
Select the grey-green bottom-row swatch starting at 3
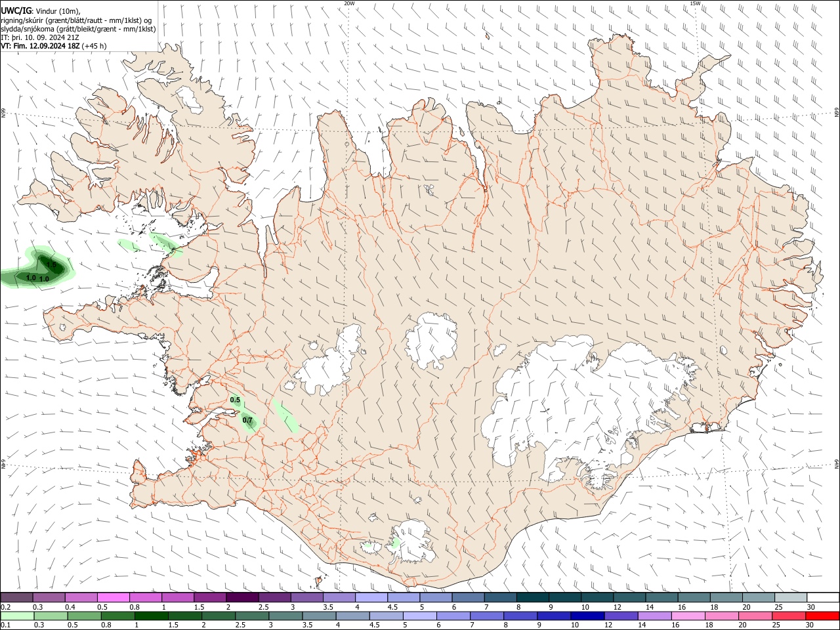285,616
